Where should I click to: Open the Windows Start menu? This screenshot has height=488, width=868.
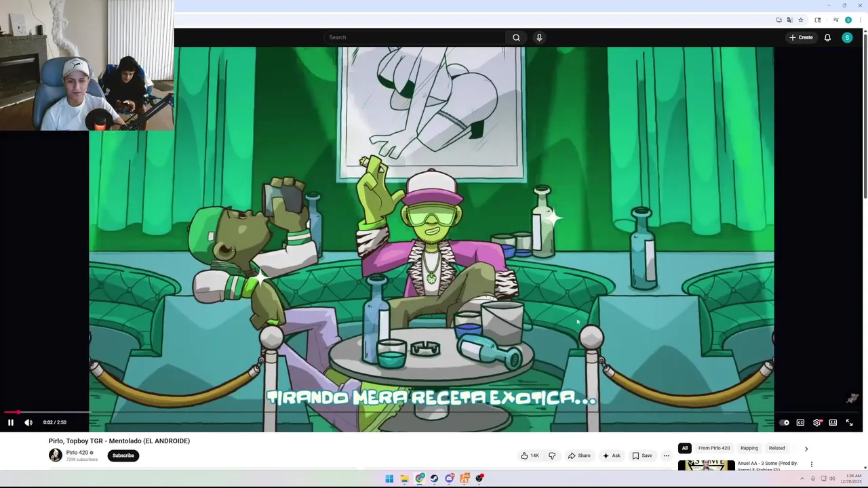pos(389,479)
